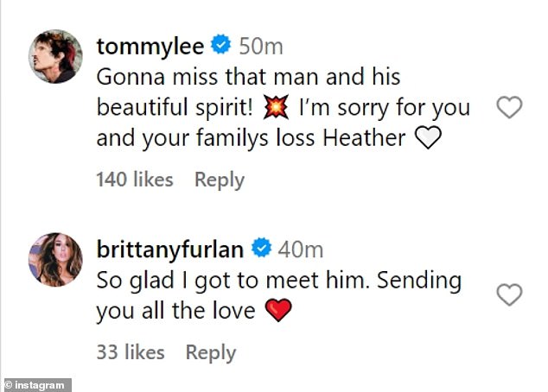View the 140 likes list
Viewport: 548px width, 392px height.
point(135,180)
